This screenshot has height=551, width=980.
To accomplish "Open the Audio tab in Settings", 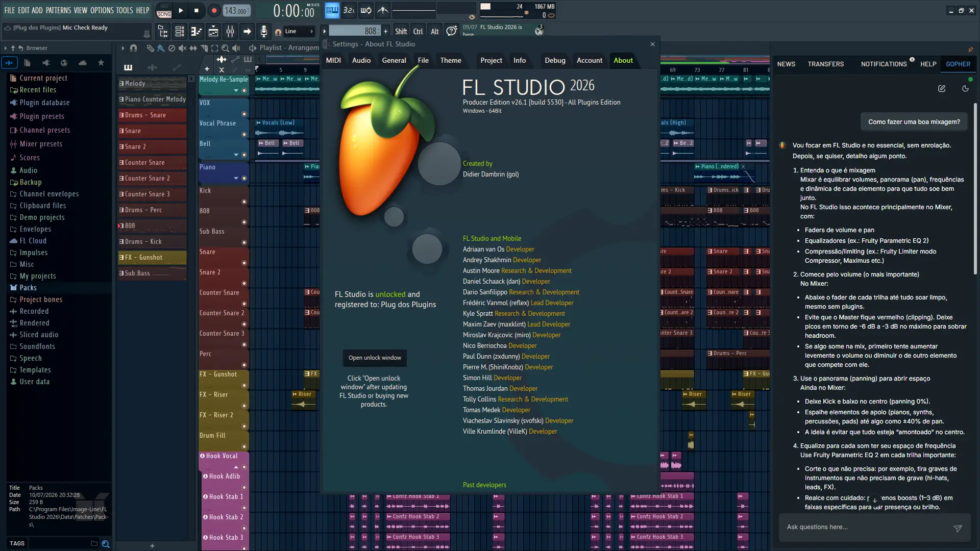I will pyautogui.click(x=361, y=60).
